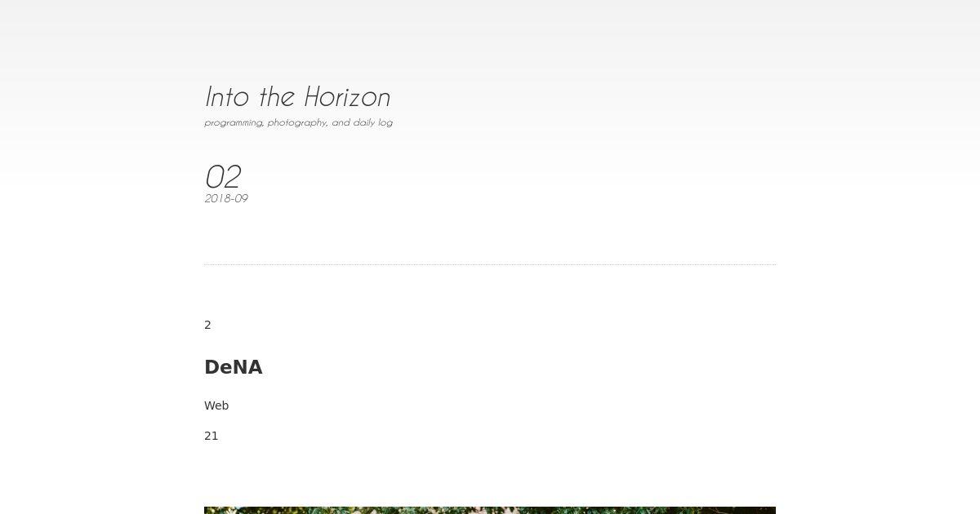Viewport: 980px width, 514px height.
Task: Click the word Horizon in the title
Action: pyautogui.click(x=347, y=96)
